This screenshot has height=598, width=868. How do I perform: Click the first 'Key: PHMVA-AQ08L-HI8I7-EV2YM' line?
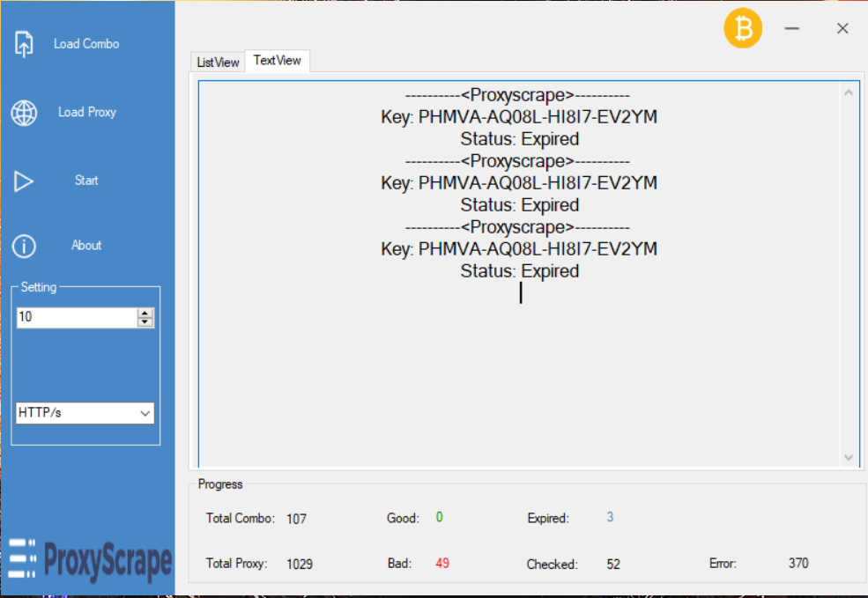pos(519,117)
